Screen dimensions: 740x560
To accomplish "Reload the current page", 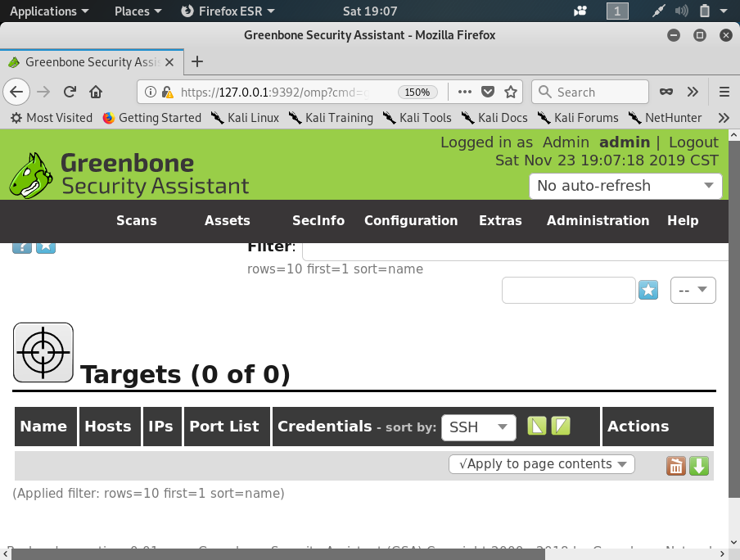I will coord(70,92).
